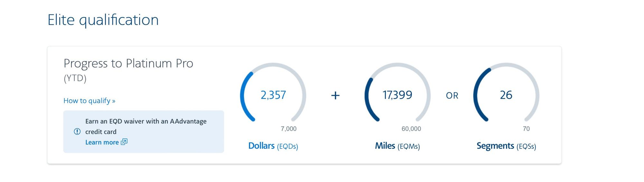The width and height of the screenshot is (644, 182).
Task: Click the Progress to Platinum Pro title
Action: point(128,63)
